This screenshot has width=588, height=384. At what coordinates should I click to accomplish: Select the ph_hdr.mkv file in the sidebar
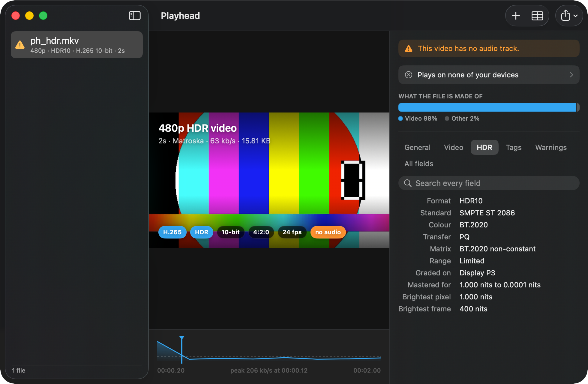[x=77, y=45]
